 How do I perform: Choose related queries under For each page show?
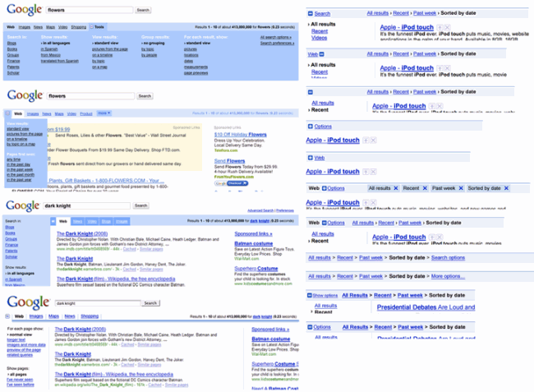tap(20, 355)
